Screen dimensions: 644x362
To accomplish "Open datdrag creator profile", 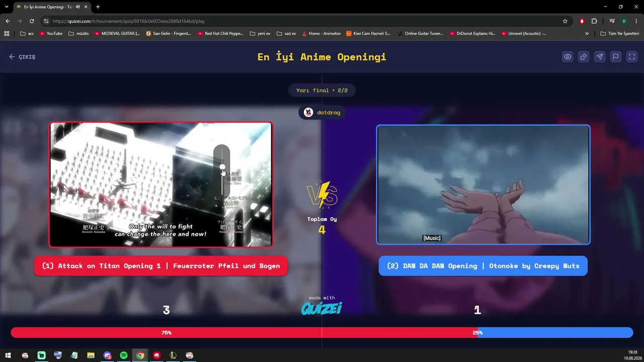I will (x=322, y=113).
